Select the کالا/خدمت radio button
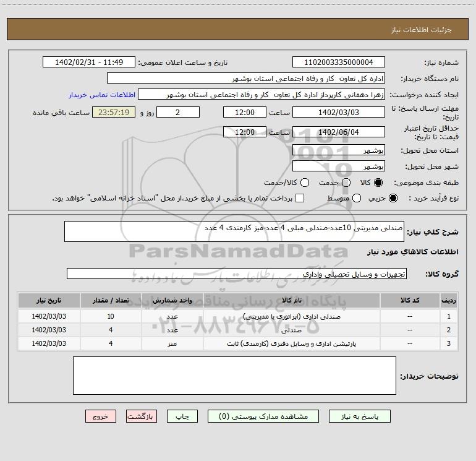476x461 pixels. (305, 183)
